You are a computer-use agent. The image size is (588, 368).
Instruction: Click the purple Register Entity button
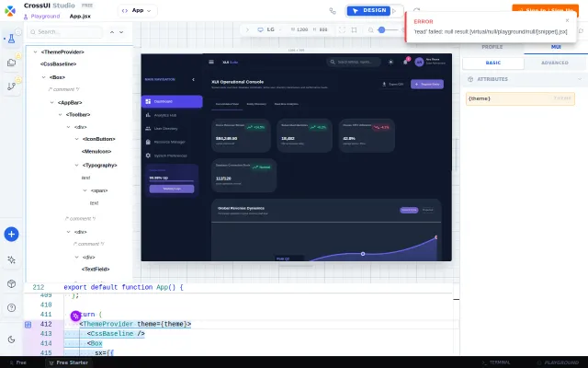point(427,84)
